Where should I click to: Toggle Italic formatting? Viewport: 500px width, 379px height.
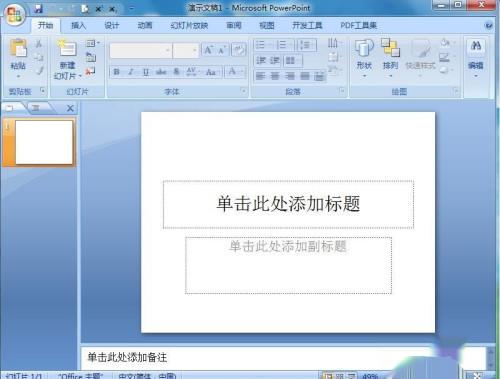pos(131,72)
